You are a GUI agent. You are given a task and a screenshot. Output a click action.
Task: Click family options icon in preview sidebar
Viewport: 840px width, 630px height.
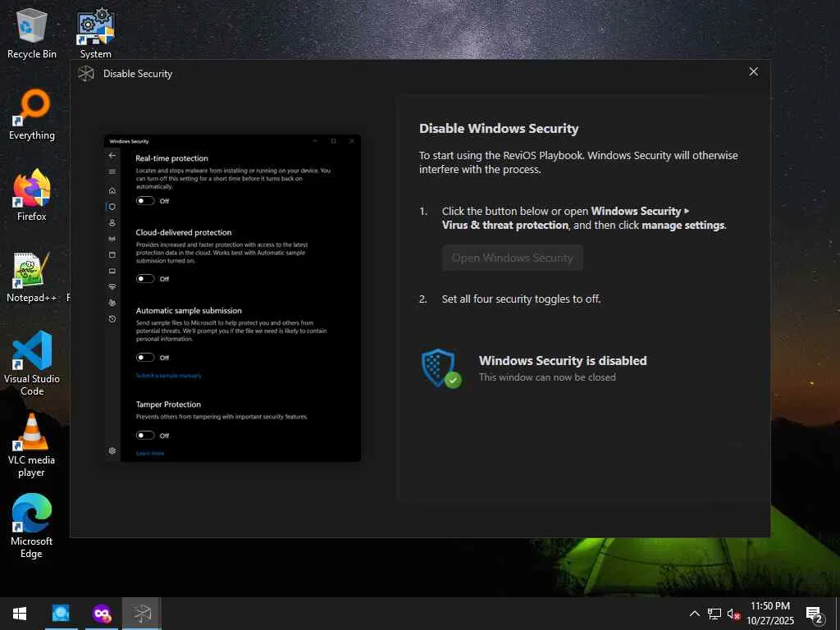pyautogui.click(x=112, y=303)
